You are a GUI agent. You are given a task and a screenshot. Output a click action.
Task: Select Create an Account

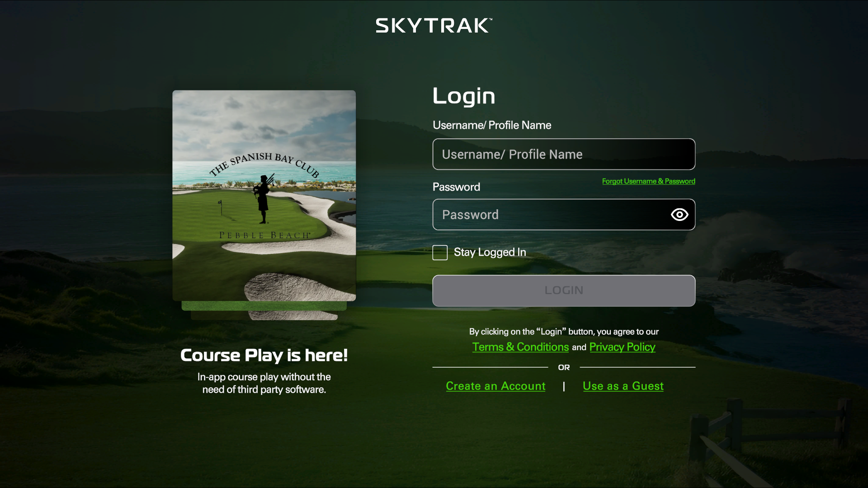pos(495,386)
